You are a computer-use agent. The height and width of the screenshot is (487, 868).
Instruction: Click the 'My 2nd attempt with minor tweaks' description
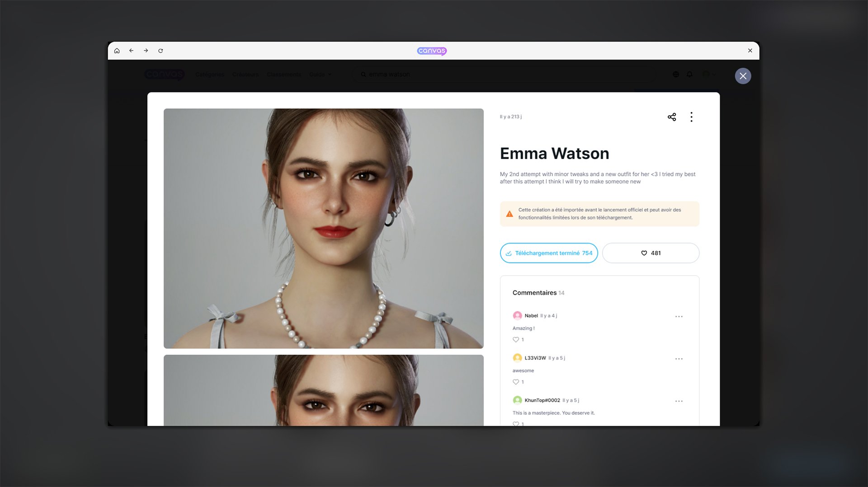(598, 178)
